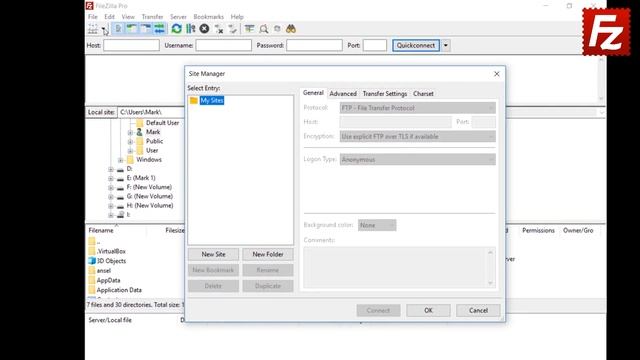Switch to the Transfer Settings tab
The width and height of the screenshot is (640, 360).
pyautogui.click(x=385, y=93)
